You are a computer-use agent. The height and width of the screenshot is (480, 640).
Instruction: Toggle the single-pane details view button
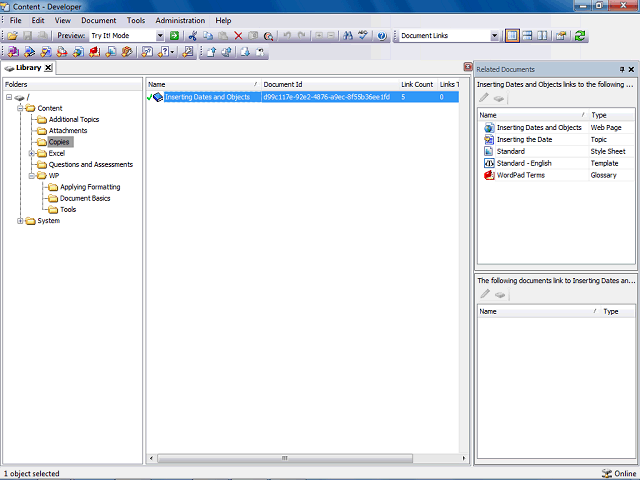point(512,36)
